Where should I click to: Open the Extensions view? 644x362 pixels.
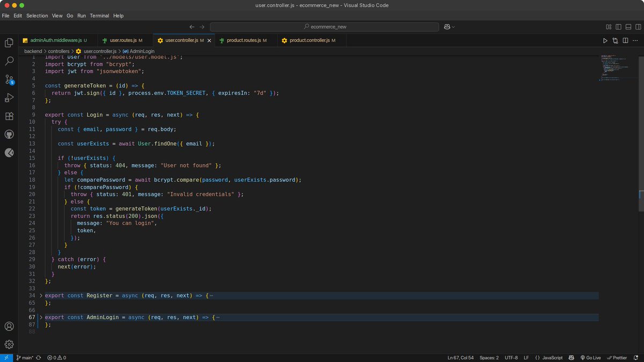pos(9,116)
